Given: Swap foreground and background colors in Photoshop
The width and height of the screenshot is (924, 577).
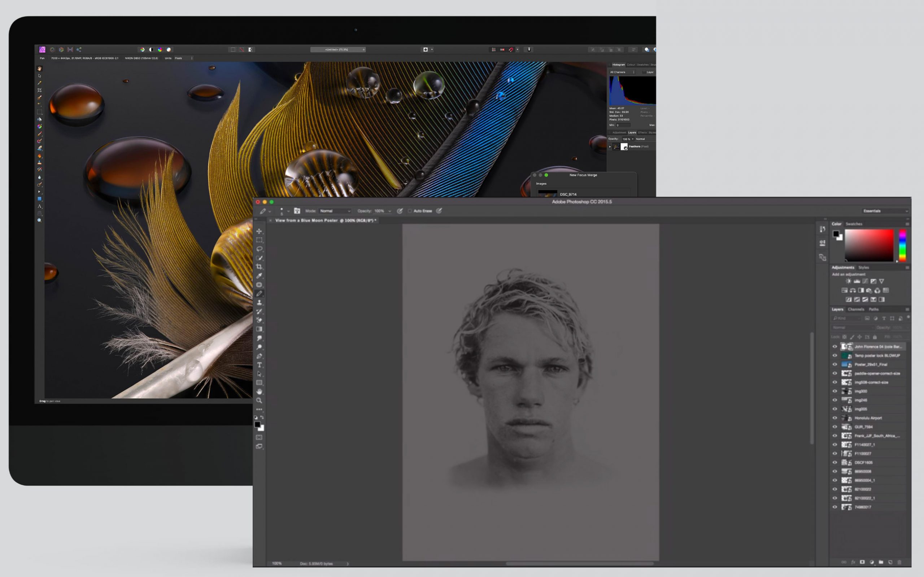Looking at the screenshot, I should click(262, 418).
